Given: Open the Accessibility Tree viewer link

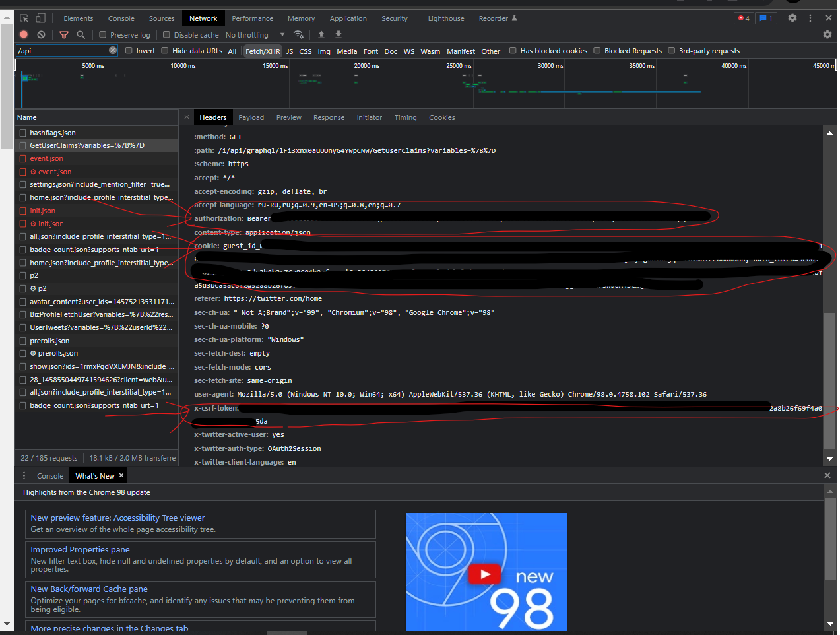Looking at the screenshot, I should click(x=117, y=518).
